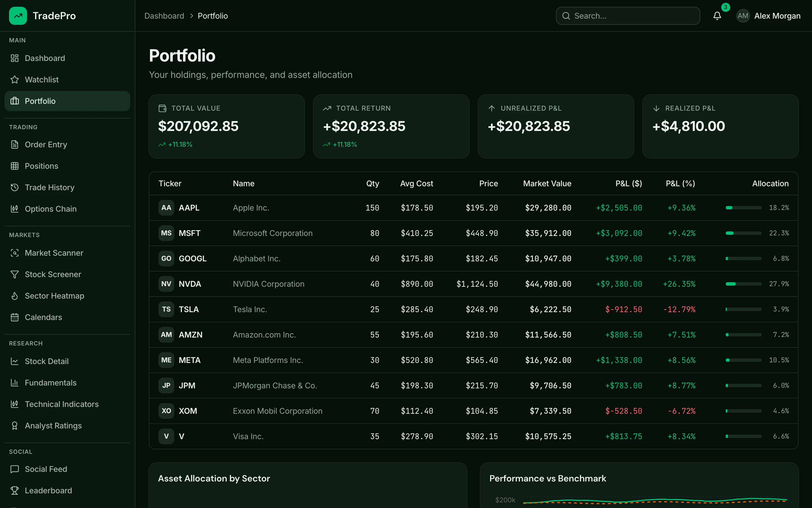Click the Dashboard grid icon in sidebar
Image resolution: width=812 pixels, height=508 pixels.
click(14, 58)
